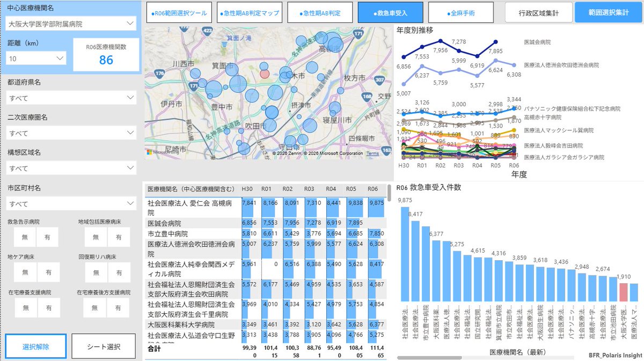Choose 無 under 回復期リハ病床
This screenshot has height=361, width=644.
[x=96, y=272]
